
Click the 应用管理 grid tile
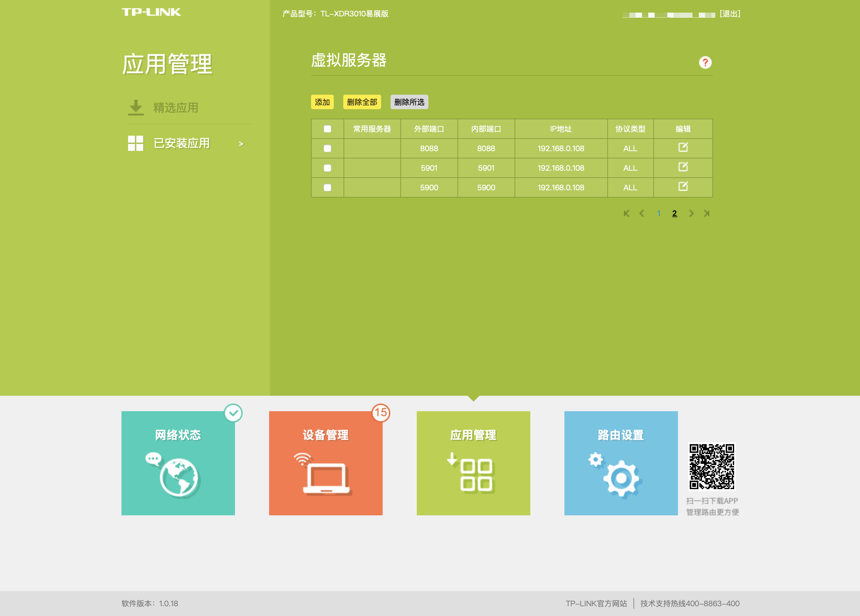[x=473, y=463]
